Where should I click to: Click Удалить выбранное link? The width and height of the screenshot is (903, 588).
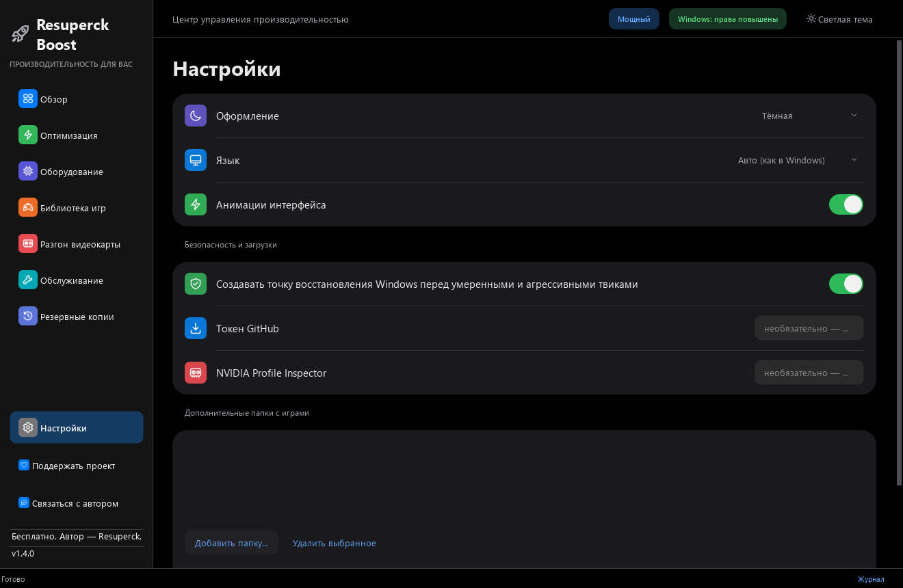(335, 543)
